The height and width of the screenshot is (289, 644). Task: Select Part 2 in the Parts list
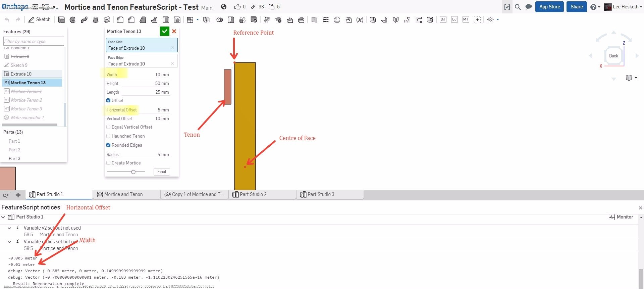click(x=14, y=150)
